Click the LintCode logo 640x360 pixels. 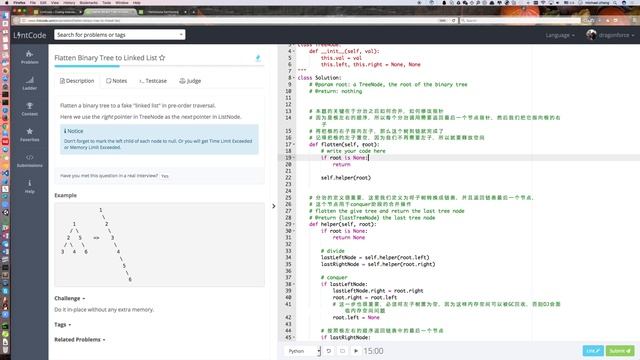coord(30,35)
